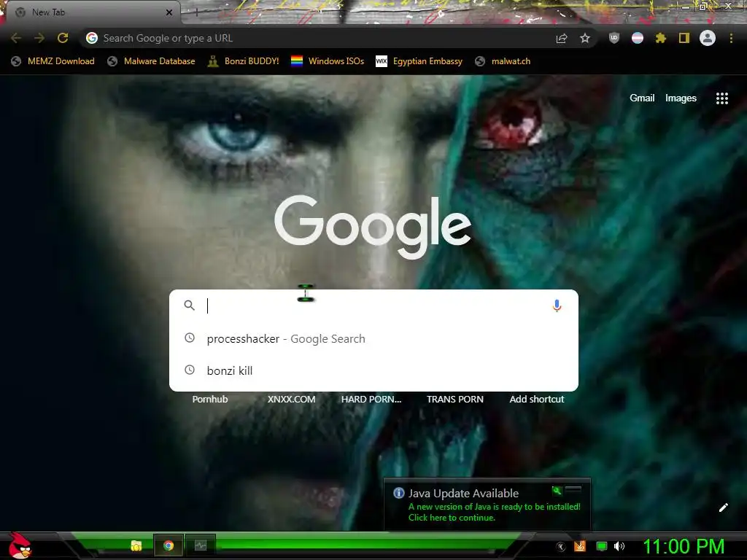The height and width of the screenshot is (560, 747).
Task: Open the striped flag extension icon
Action: [638, 38]
